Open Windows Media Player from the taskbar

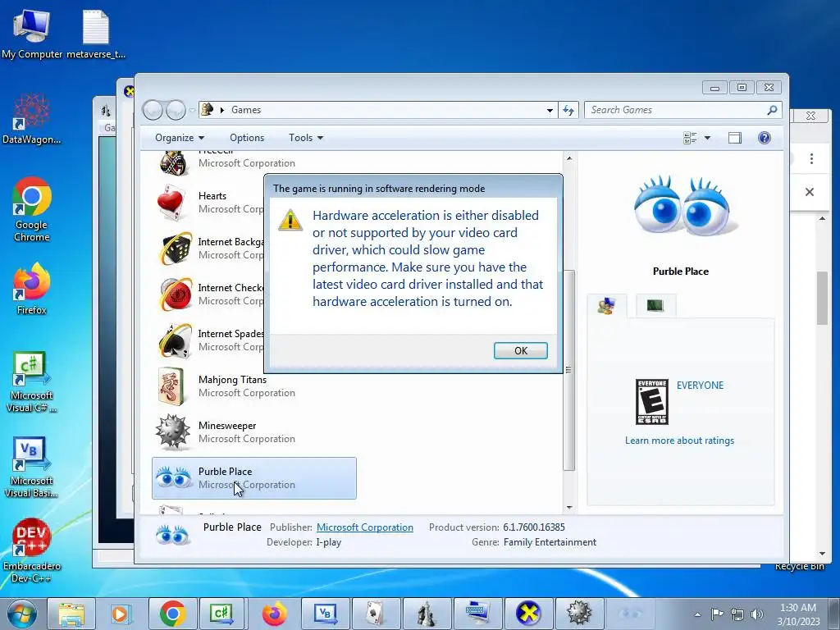point(121,614)
